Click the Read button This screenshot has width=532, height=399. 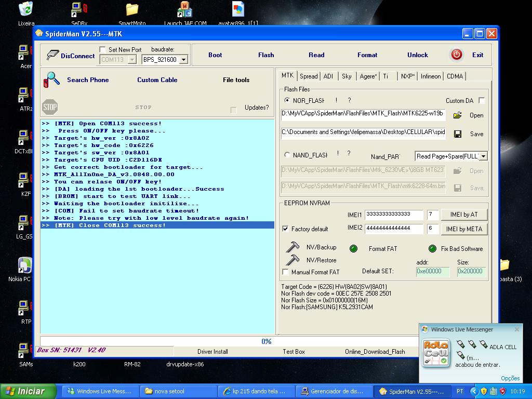pos(316,55)
